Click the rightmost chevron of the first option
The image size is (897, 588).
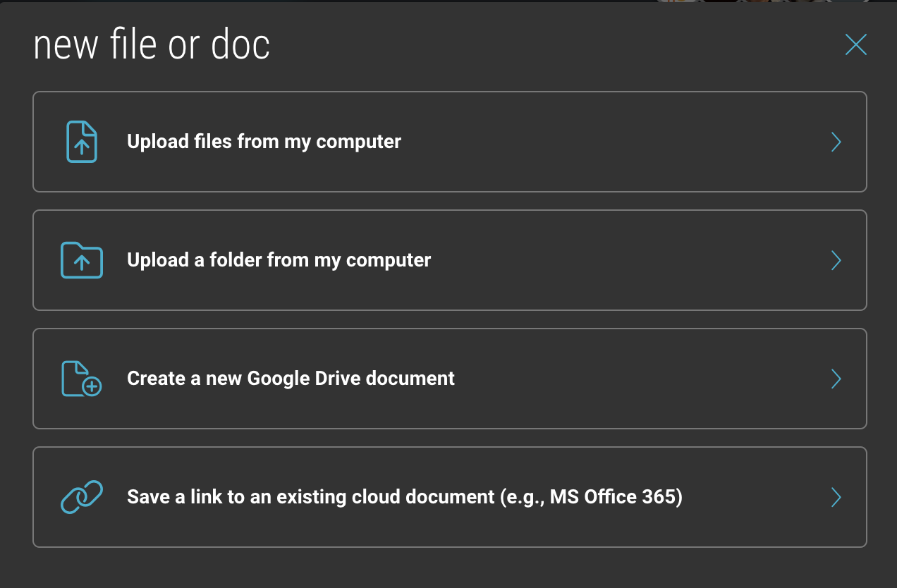(x=836, y=142)
